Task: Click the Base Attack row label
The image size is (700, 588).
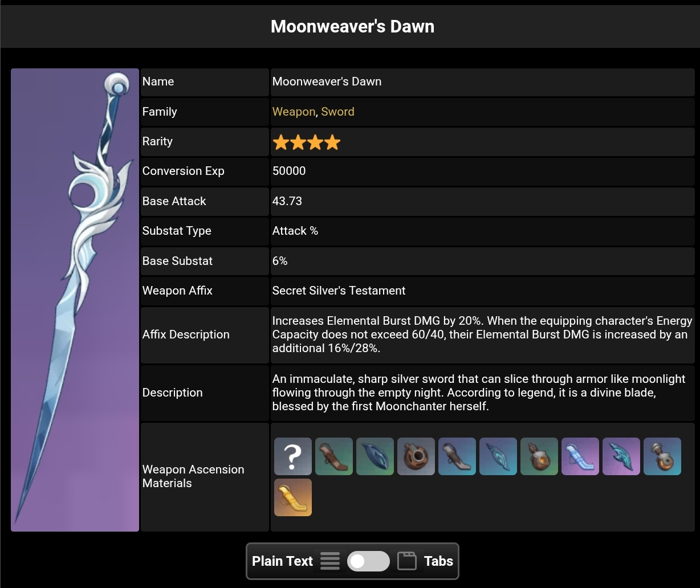Action: 174,201
